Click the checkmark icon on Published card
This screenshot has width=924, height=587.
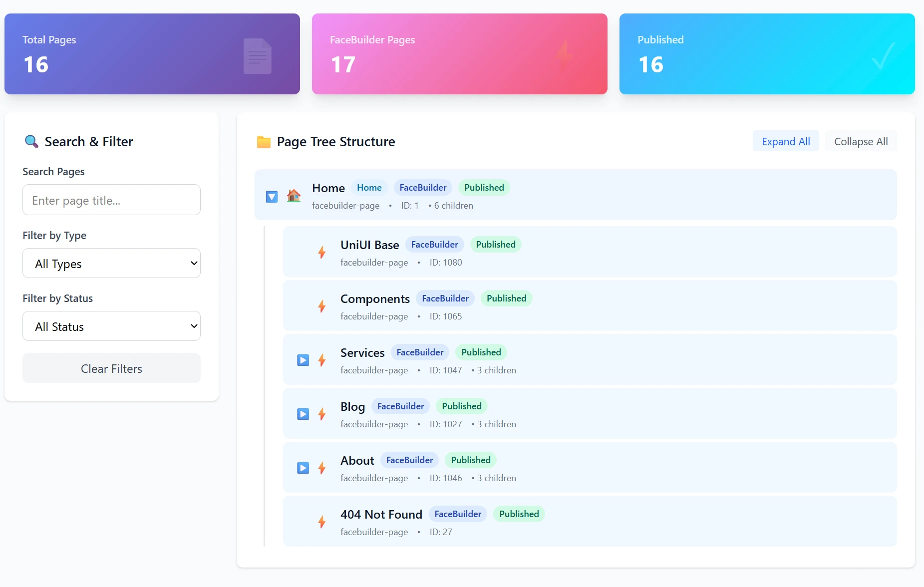click(x=883, y=56)
